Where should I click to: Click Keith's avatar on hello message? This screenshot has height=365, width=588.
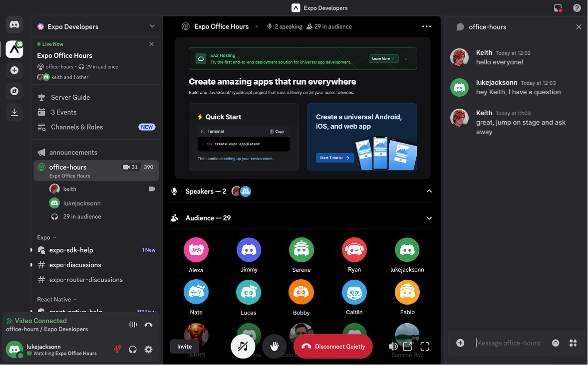point(459,57)
